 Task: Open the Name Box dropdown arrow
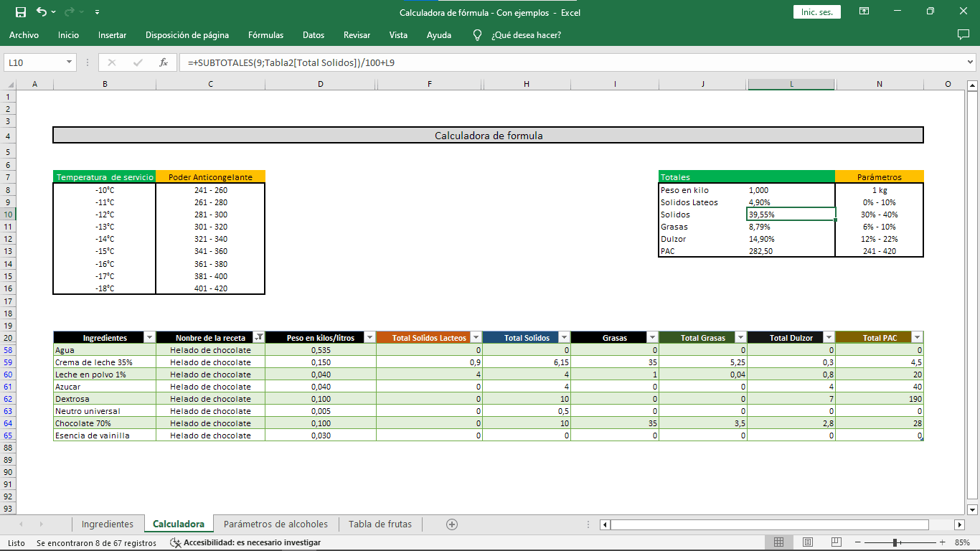[x=70, y=62]
